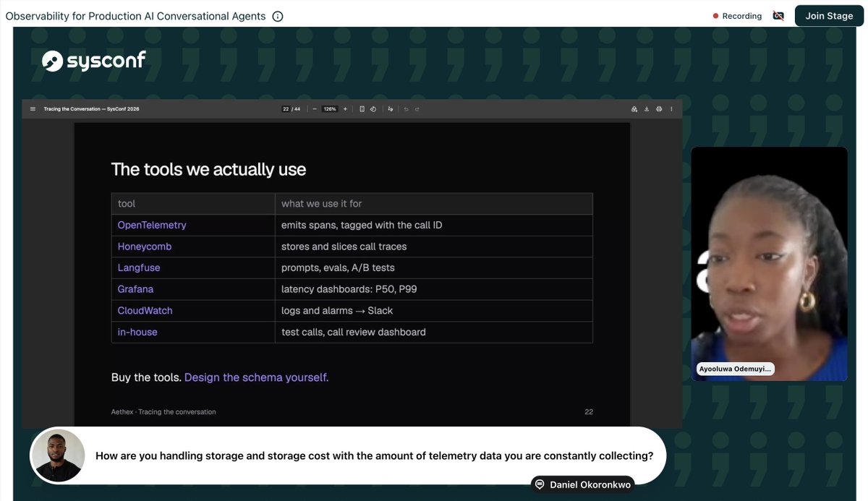The image size is (868, 501).
Task: Select the annotate draw tool icon
Action: 391,109
